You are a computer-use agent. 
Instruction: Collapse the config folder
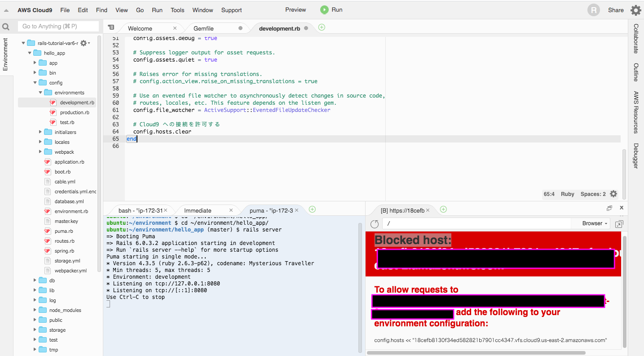pos(35,83)
